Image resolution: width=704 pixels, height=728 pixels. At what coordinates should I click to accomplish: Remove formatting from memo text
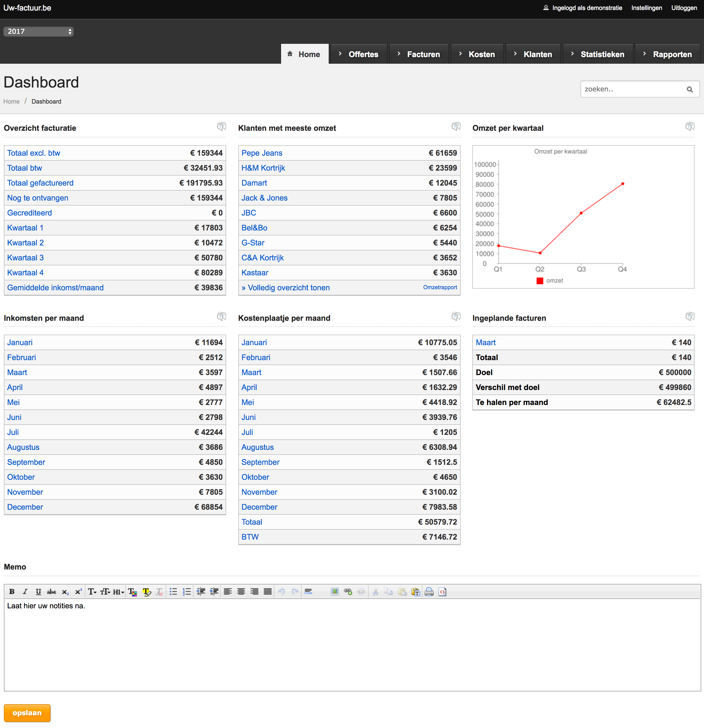tap(159, 592)
